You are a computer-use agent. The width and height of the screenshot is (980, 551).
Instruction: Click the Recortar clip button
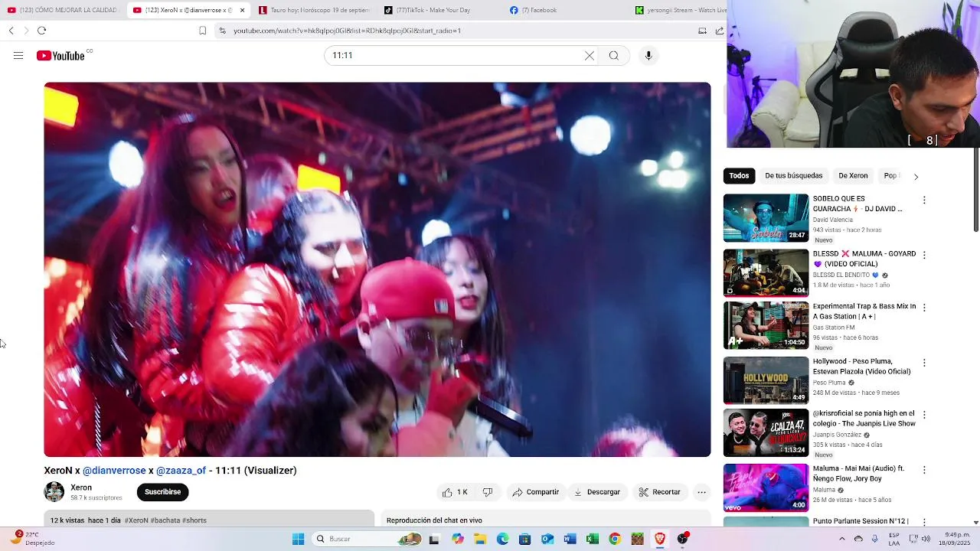pyautogui.click(x=660, y=492)
